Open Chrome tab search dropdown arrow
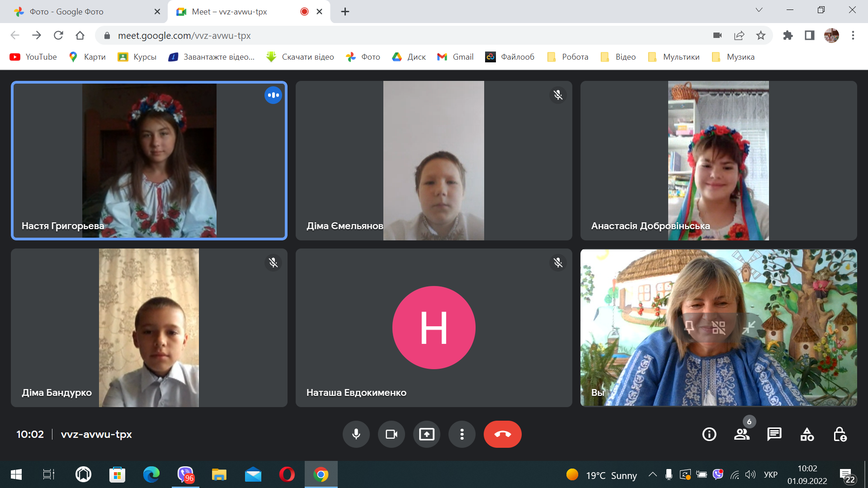The width and height of the screenshot is (868, 488). coord(759,10)
